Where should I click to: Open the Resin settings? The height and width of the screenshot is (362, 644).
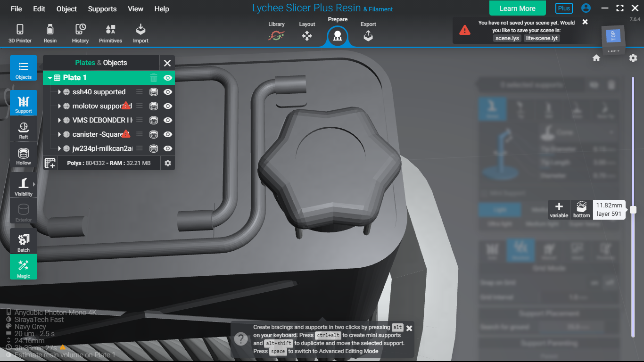tap(50, 33)
